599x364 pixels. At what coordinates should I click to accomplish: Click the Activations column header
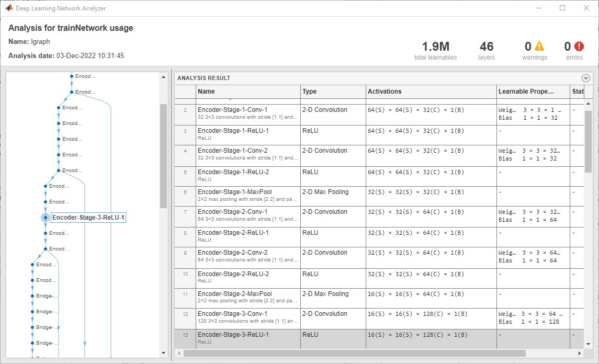click(x=431, y=92)
